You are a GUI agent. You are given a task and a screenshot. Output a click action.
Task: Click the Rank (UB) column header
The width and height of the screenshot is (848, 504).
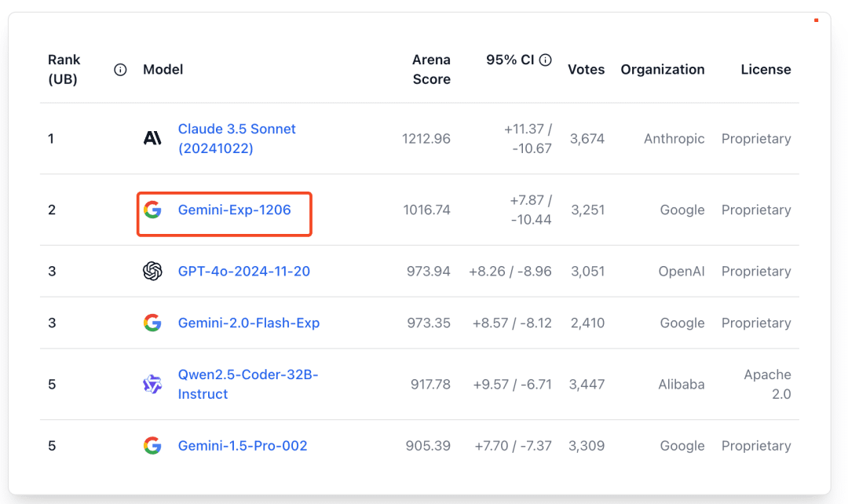click(64, 69)
